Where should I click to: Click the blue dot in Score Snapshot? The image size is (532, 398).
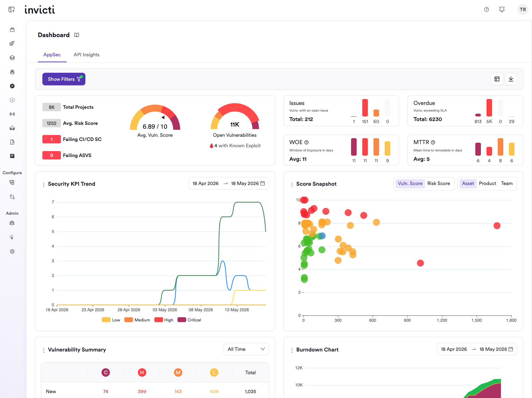pos(322,236)
